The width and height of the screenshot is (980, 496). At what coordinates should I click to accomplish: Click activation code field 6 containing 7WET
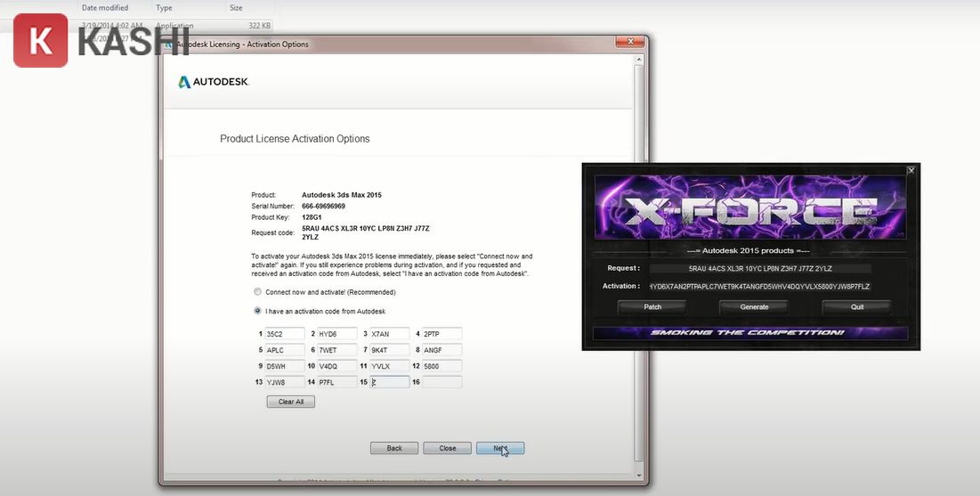(337, 350)
